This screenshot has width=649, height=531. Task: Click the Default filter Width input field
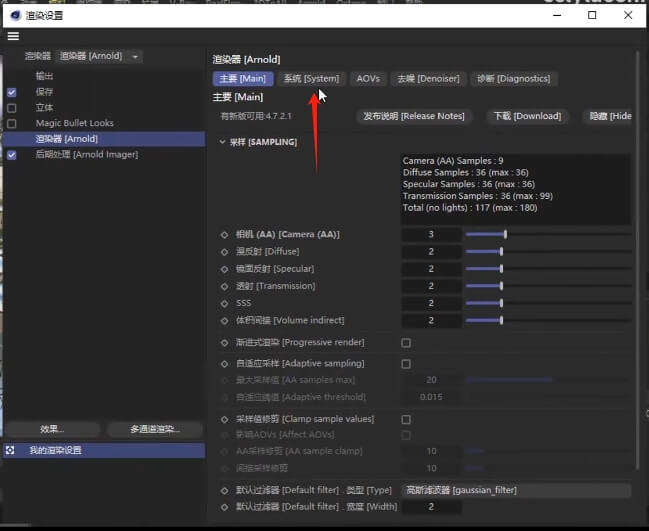pos(431,507)
